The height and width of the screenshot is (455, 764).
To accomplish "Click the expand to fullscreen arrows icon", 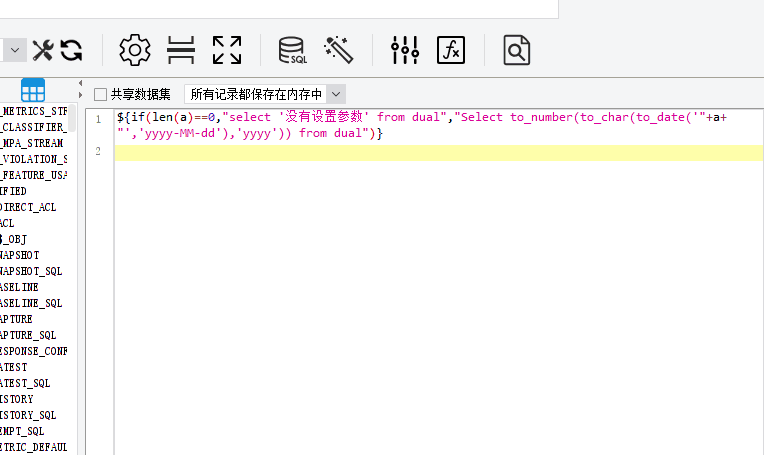I will coord(227,50).
